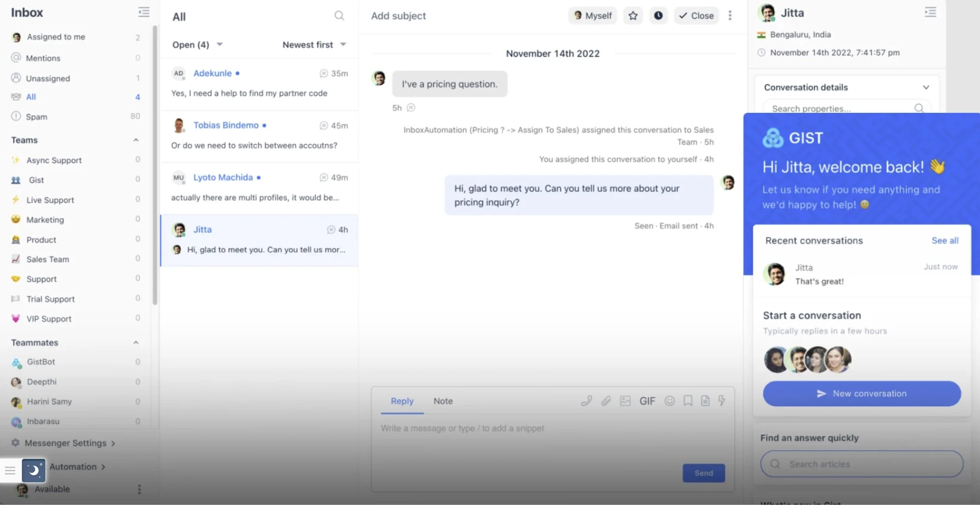Open the Newest first sort dropdown
980x505 pixels.
(314, 45)
